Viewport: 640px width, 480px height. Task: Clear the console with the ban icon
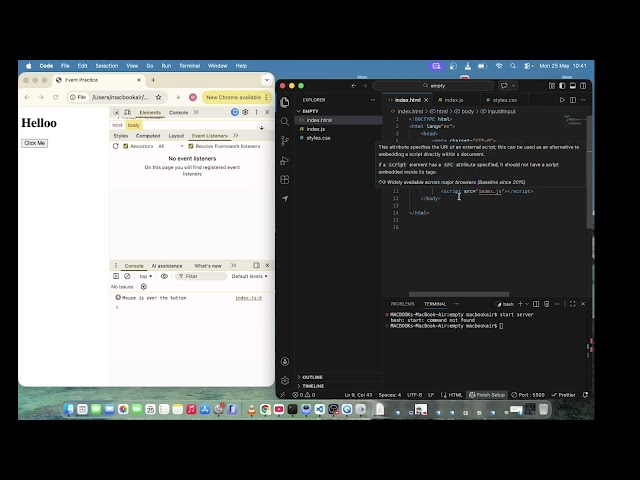point(127,276)
